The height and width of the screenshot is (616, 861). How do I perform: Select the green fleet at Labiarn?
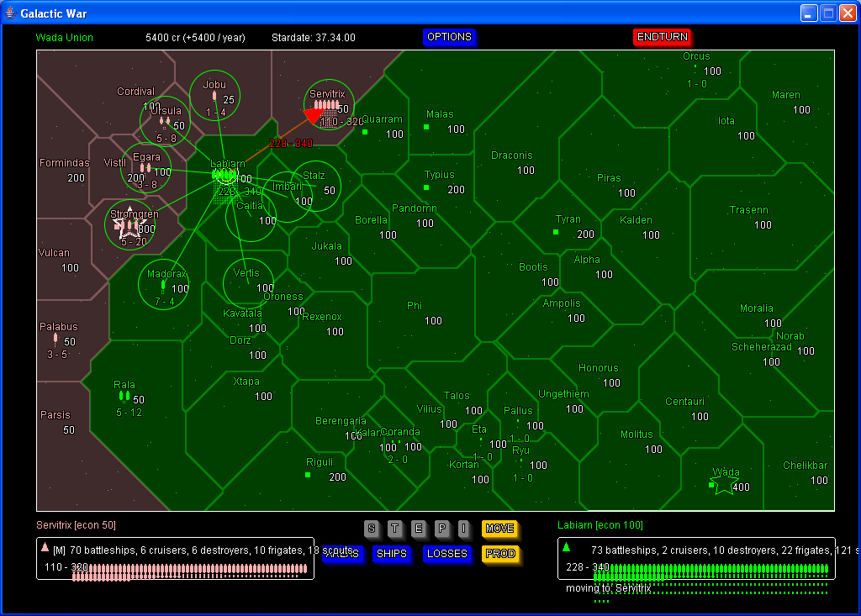click(x=225, y=183)
